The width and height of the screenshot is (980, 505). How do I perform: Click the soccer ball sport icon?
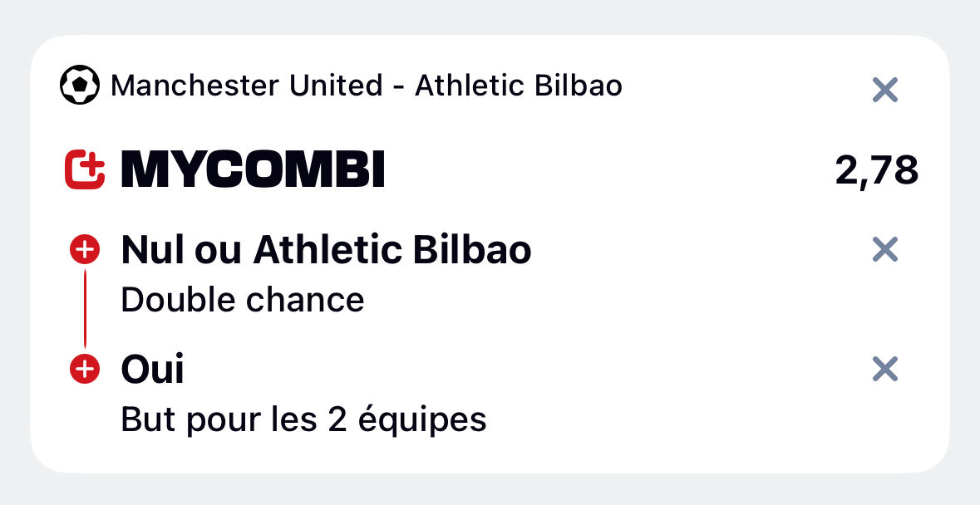point(79,85)
